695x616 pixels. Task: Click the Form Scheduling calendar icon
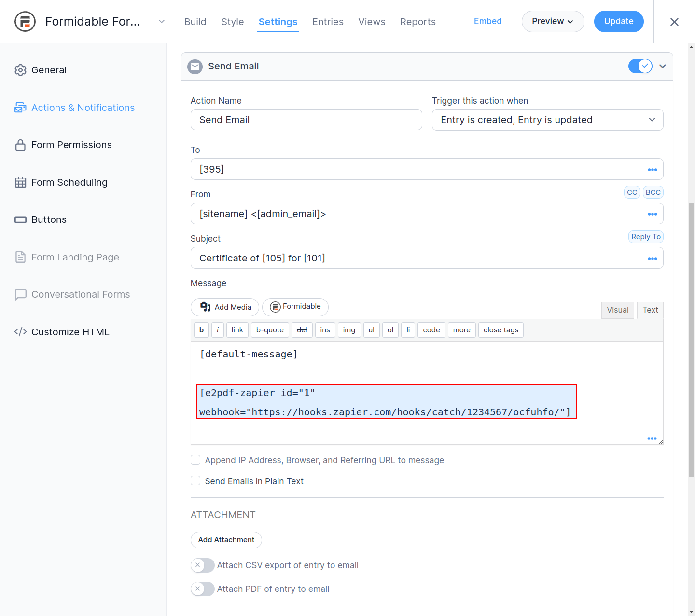tap(20, 182)
